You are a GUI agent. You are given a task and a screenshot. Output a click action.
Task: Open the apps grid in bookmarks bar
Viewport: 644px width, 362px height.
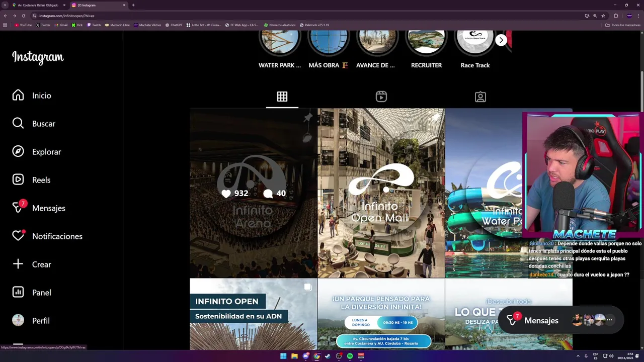coord(5,25)
